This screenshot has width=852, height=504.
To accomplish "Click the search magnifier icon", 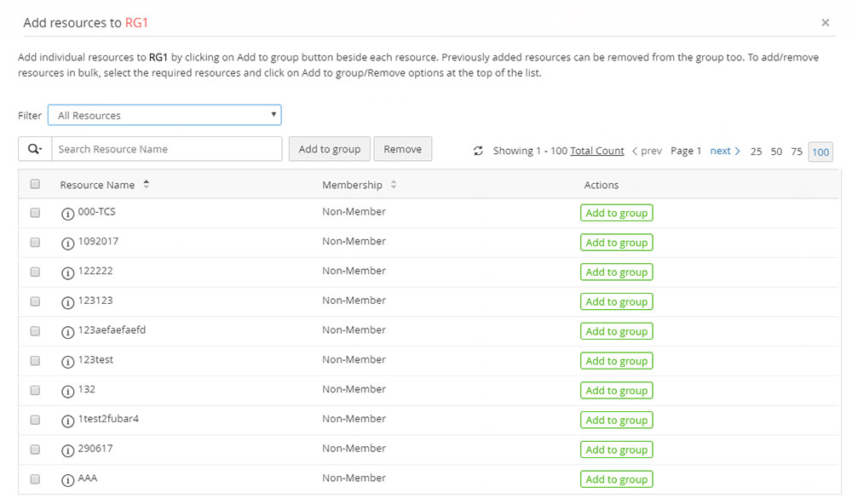I will point(35,149).
